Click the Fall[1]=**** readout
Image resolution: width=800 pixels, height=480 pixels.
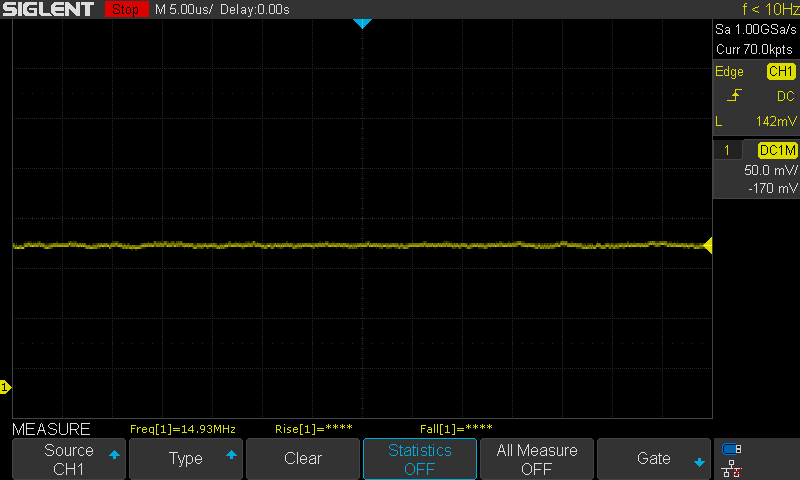456,429
